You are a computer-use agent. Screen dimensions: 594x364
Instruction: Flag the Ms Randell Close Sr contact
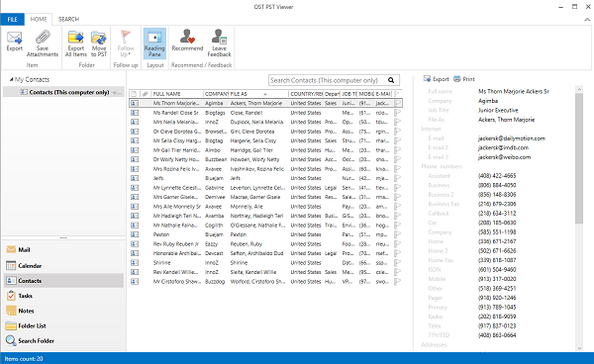point(397,113)
